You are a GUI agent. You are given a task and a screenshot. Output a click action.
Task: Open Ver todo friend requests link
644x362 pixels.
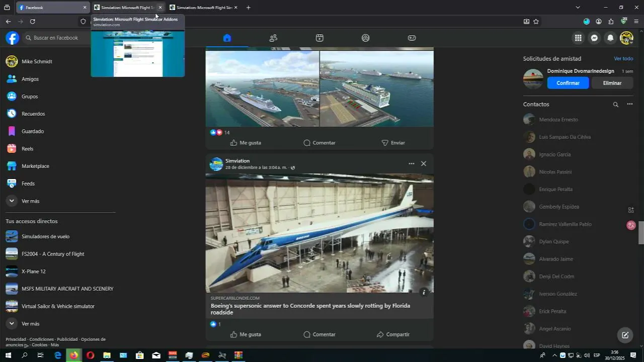click(x=623, y=59)
